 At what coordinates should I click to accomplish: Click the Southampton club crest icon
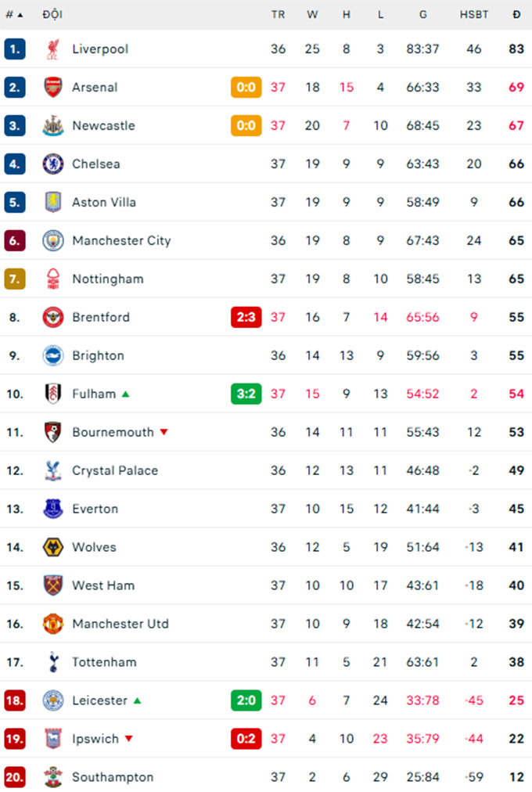pyautogui.click(x=53, y=778)
